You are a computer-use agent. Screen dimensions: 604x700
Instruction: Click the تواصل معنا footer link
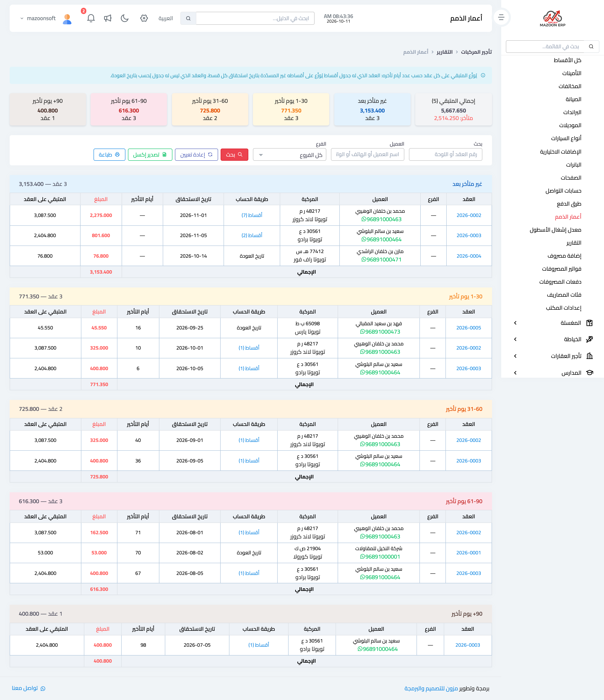(x=28, y=688)
